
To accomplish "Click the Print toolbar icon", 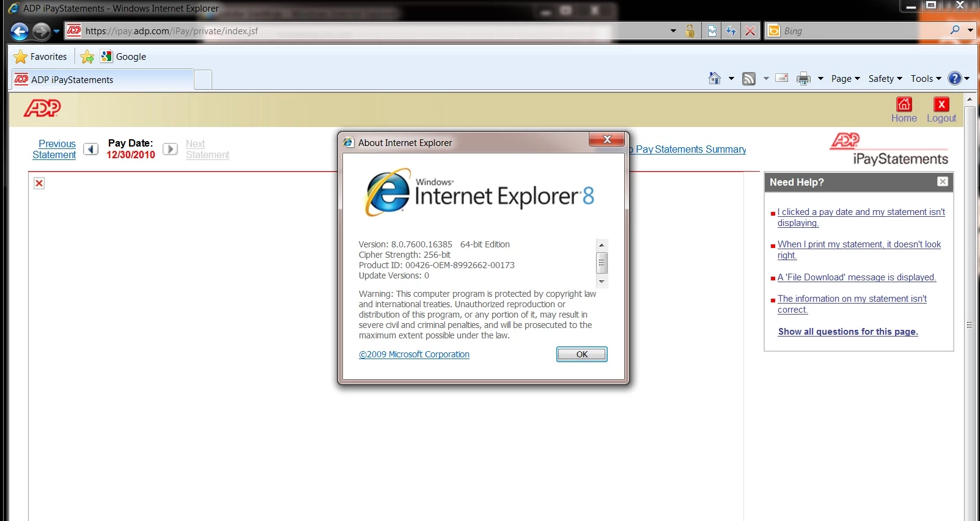I will click(803, 78).
